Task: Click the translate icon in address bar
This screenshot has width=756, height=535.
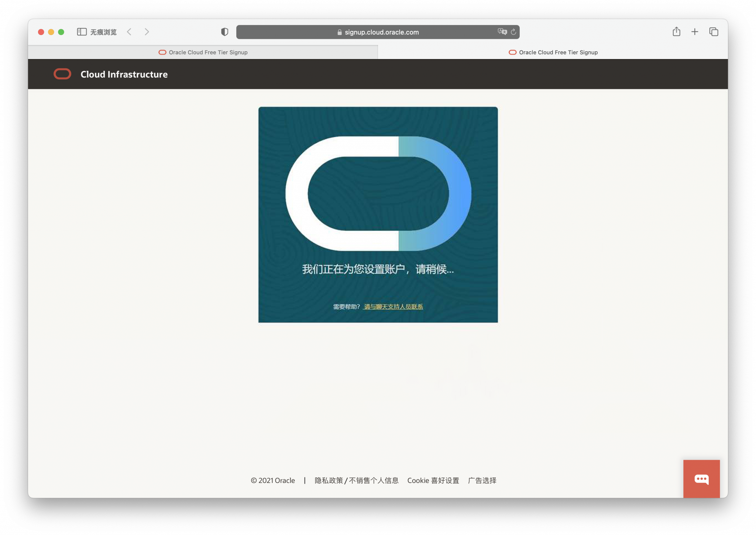Action: click(x=502, y=32)
